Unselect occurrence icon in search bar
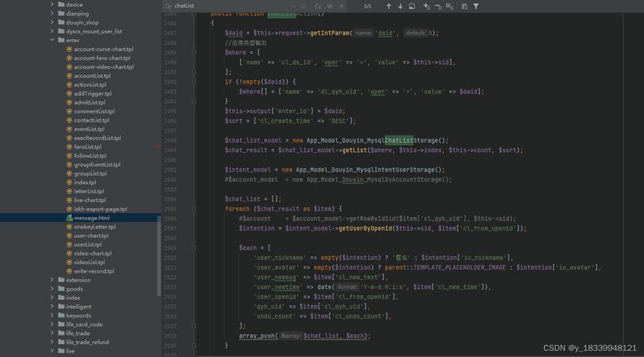644x357 pixels. point(438,6)
